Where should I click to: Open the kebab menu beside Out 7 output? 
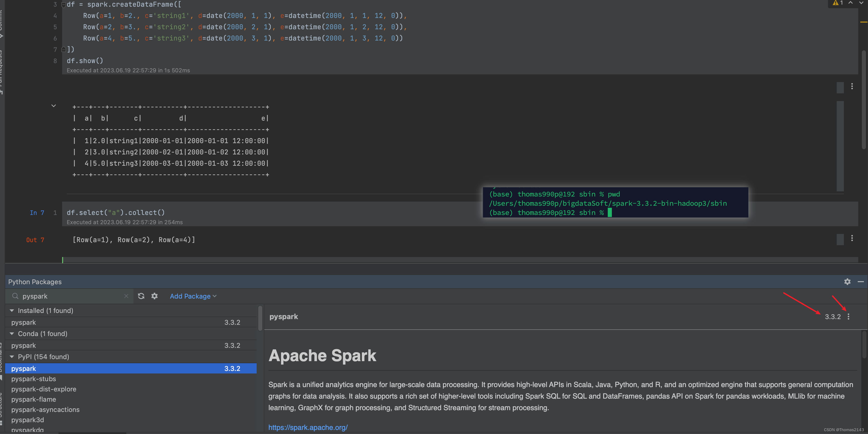852,238
